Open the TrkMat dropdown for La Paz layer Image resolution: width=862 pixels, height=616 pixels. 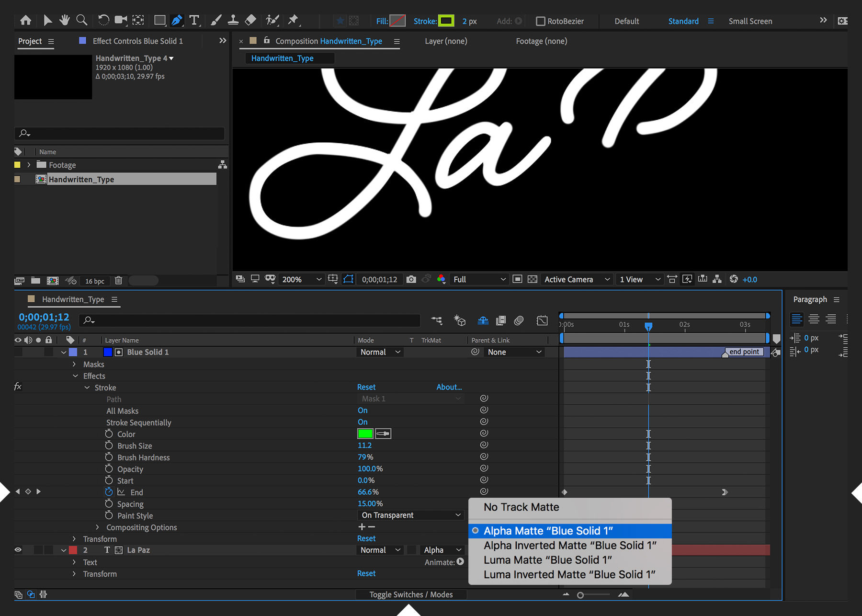click(x=441, y=550)
